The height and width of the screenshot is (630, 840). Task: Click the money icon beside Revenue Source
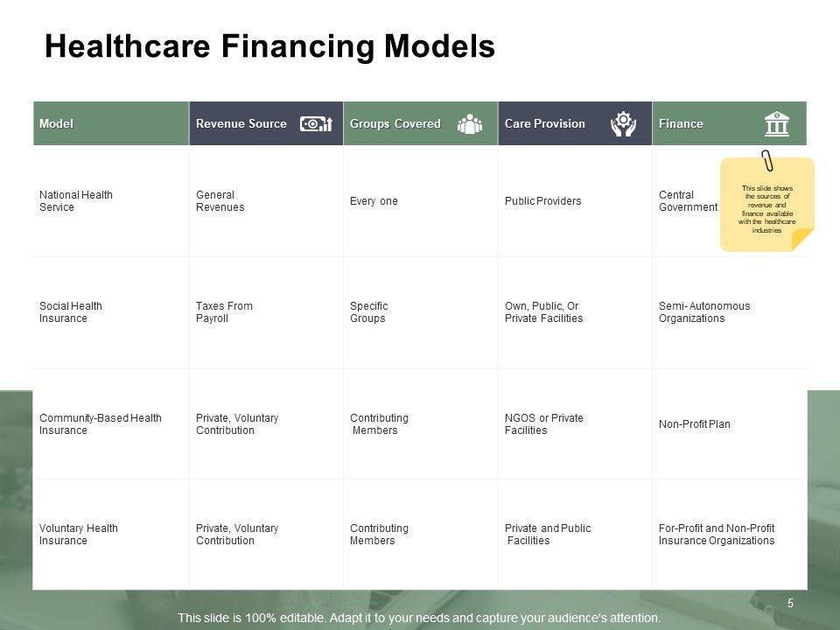(316, 124)
